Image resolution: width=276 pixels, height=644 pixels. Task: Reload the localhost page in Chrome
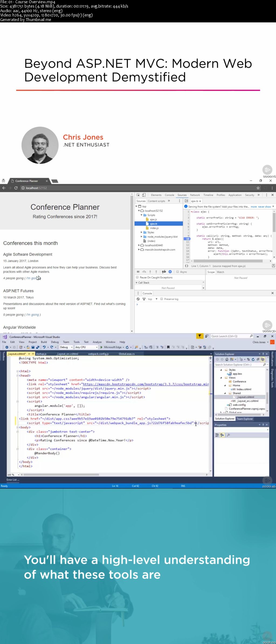[16, 188]
